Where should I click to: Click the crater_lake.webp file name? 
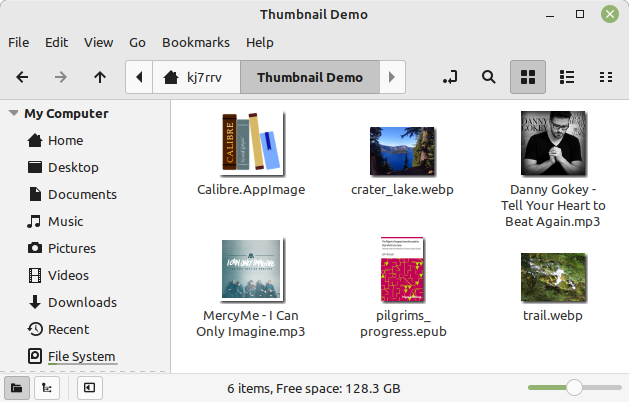pos(402,189)
